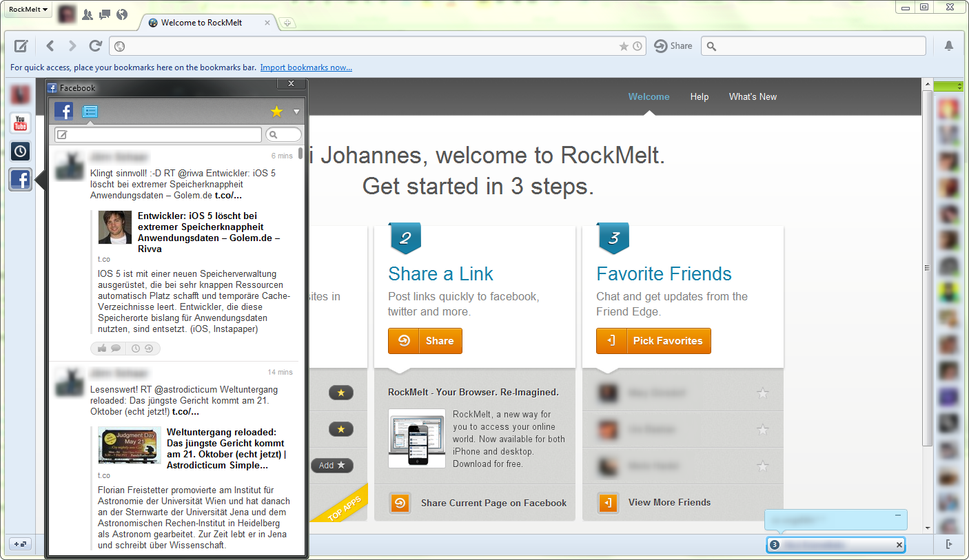The width and height of the screenshot is (969, 560).
Task: Toggle second yellow star in apps list
Action: point(341,430)
